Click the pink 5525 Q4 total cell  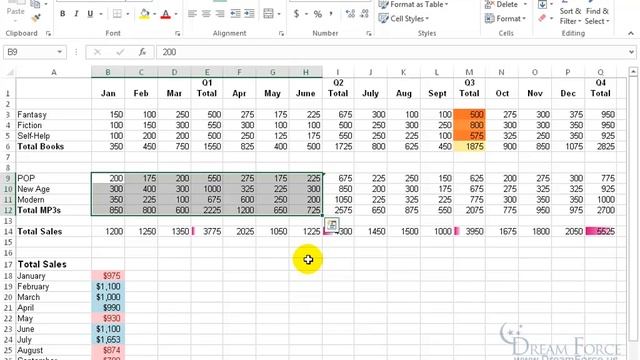click(x=601, y=231)
